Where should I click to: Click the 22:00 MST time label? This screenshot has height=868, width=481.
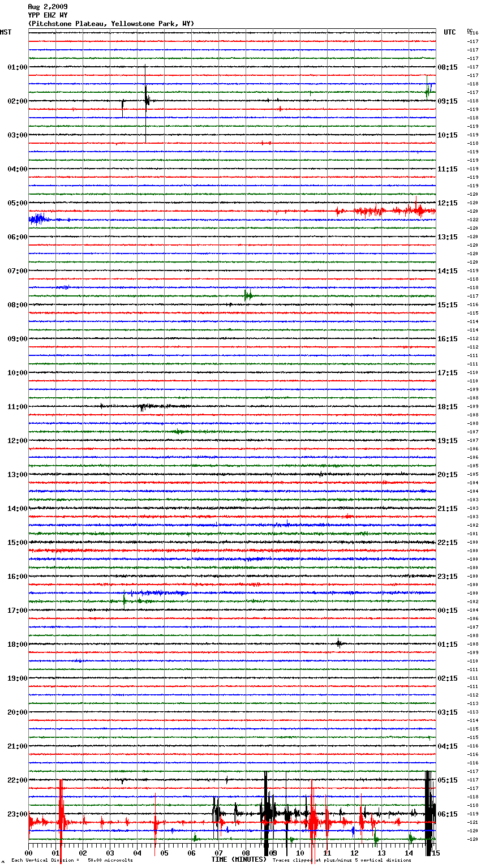18,780
